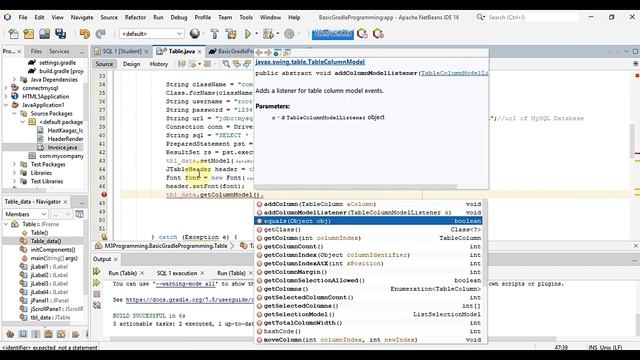Choose addColumn(TableColumn aColumn) from completion list

[x=368, y=204]
